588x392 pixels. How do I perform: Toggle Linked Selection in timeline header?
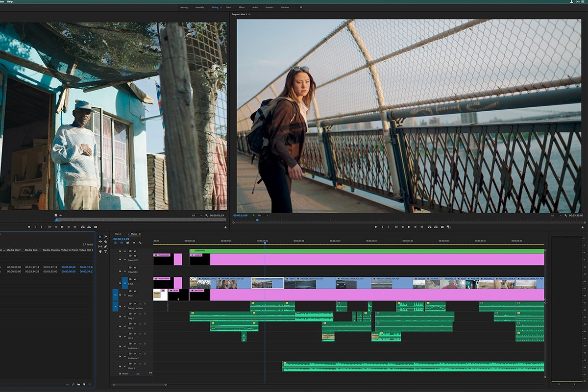127,243
